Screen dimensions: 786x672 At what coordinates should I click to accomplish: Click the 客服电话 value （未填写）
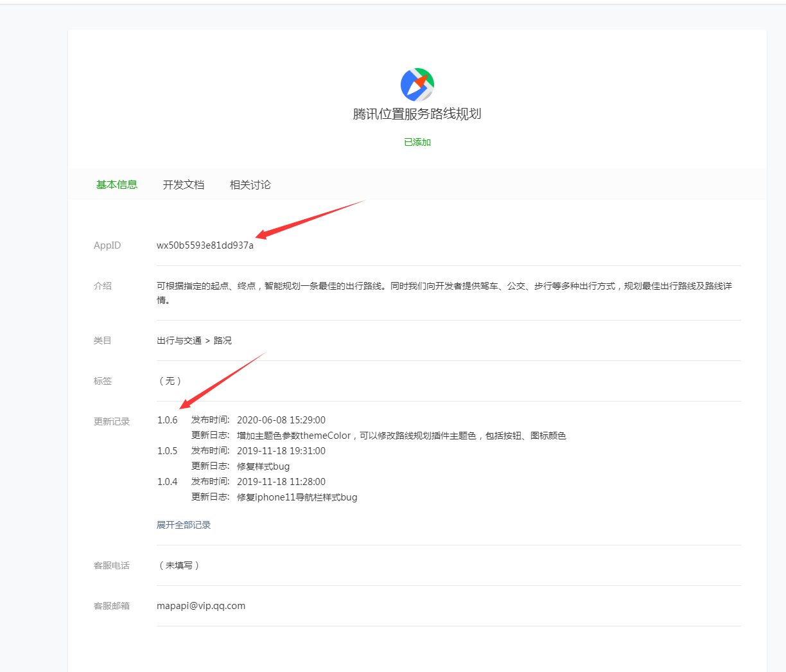pyautogui.click(x=179, y=565)
